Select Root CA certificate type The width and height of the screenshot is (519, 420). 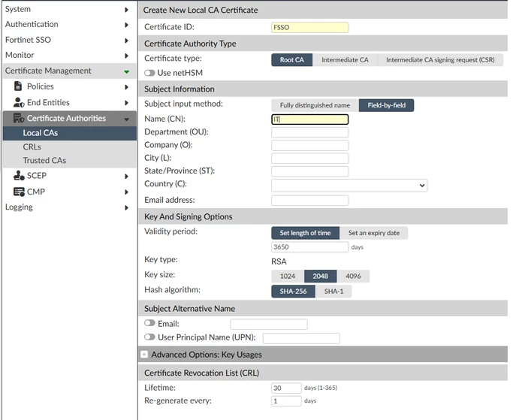(291, 60)
